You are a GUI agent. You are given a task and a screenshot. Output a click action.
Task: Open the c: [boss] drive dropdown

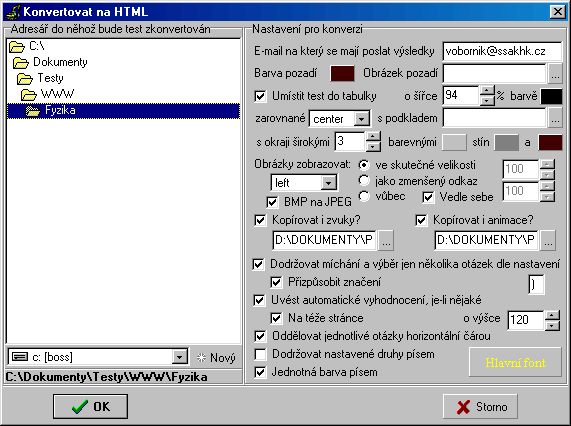pos(180,357)
